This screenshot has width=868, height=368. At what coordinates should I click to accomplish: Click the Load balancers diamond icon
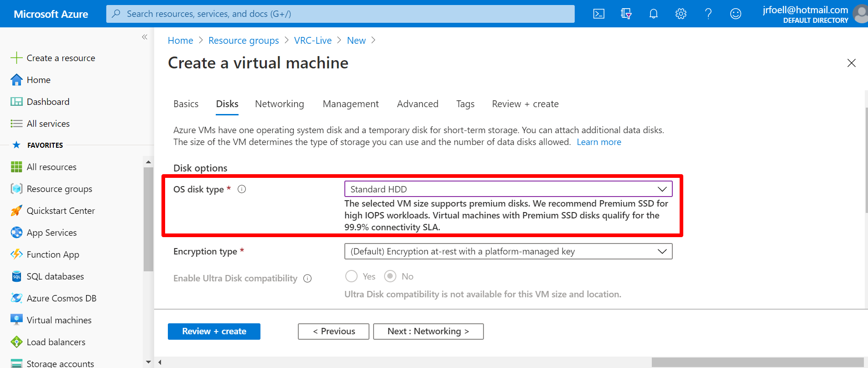[x=16, y=342]
